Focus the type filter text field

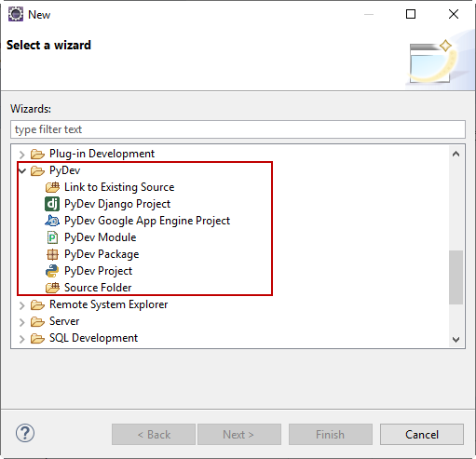click(238, 129)
